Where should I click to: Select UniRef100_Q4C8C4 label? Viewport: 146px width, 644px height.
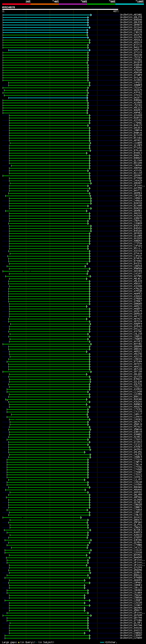[x=131, y=128]
